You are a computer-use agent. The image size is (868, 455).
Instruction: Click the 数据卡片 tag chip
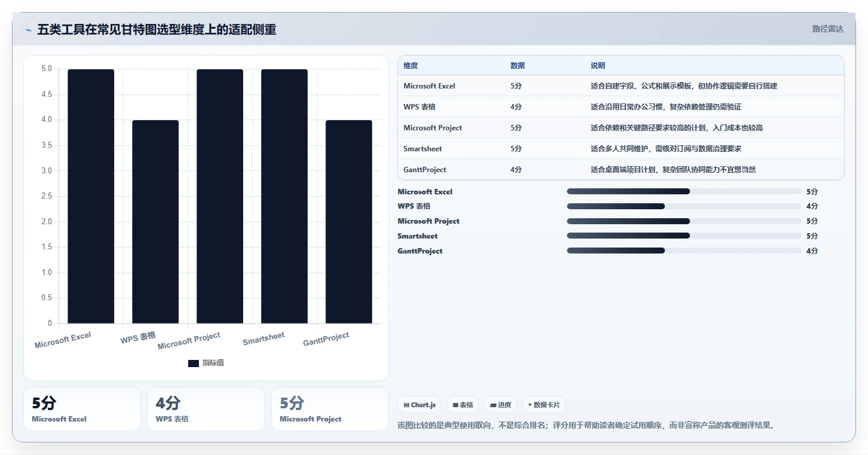coord(544,405)
